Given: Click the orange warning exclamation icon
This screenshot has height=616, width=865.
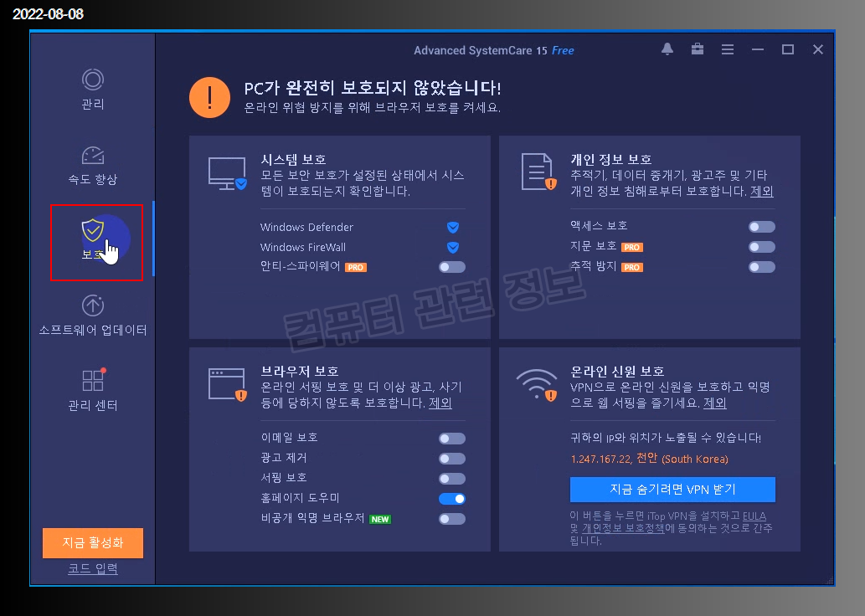Looking at the screenshot, I should [209, 97].
